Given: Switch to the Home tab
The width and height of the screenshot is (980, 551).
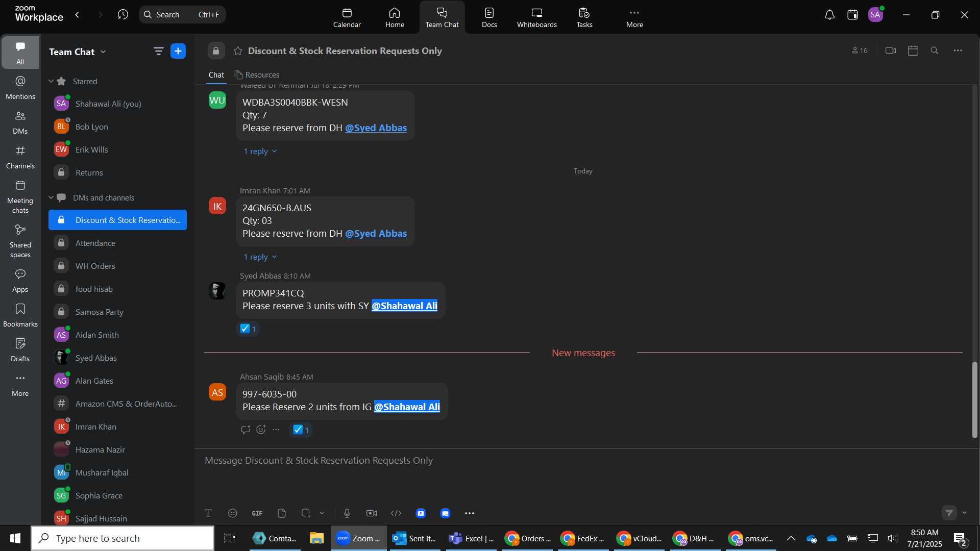Looking at the screenshot, I should click(395, 17).
